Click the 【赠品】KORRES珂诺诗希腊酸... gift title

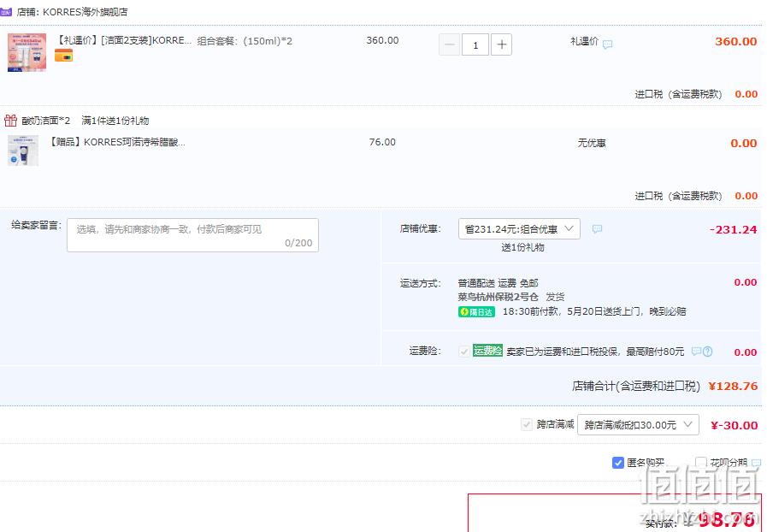pos(116,142)
